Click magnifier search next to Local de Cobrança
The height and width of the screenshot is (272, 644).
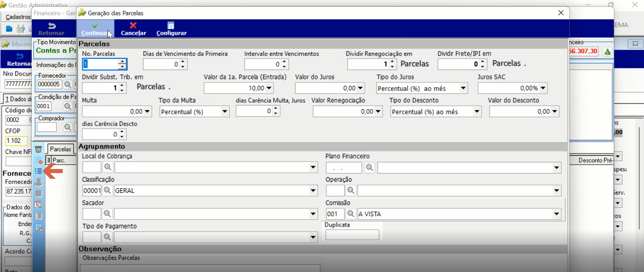[x=108, y=167]
